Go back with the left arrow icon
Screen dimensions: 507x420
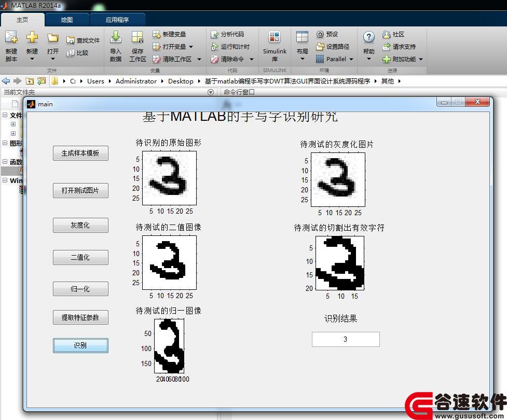point(6,81)
